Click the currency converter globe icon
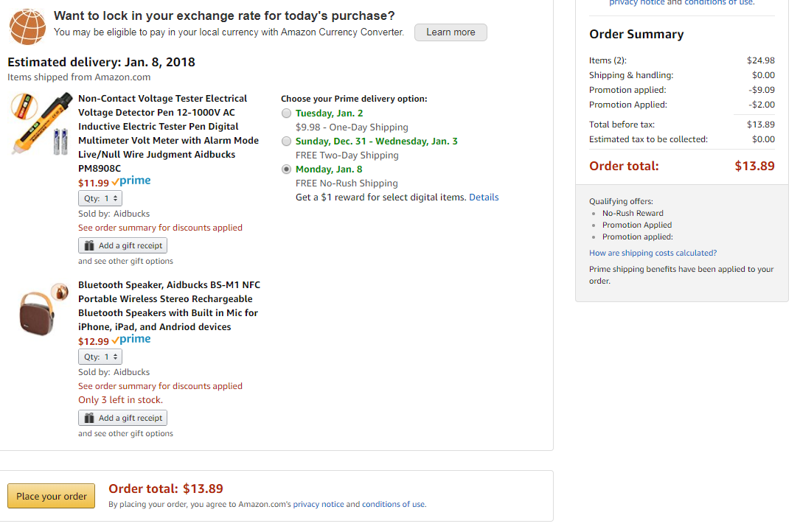This screenshot has height=532, width=800. (27, 27)
